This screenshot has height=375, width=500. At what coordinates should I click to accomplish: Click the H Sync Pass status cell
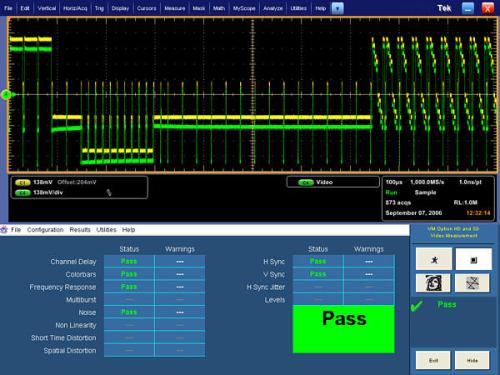coord(318,261)
